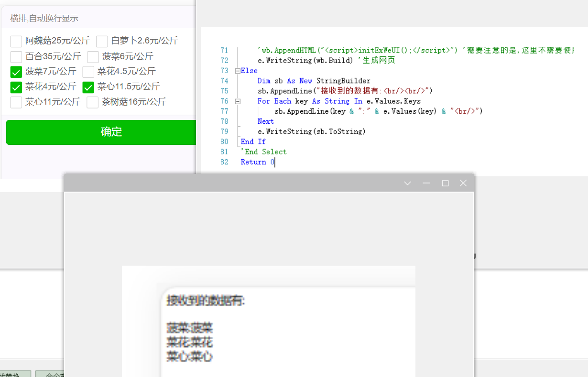
Task: Collapse the For Each loop fold marker
Action: [x=238, y=101]
